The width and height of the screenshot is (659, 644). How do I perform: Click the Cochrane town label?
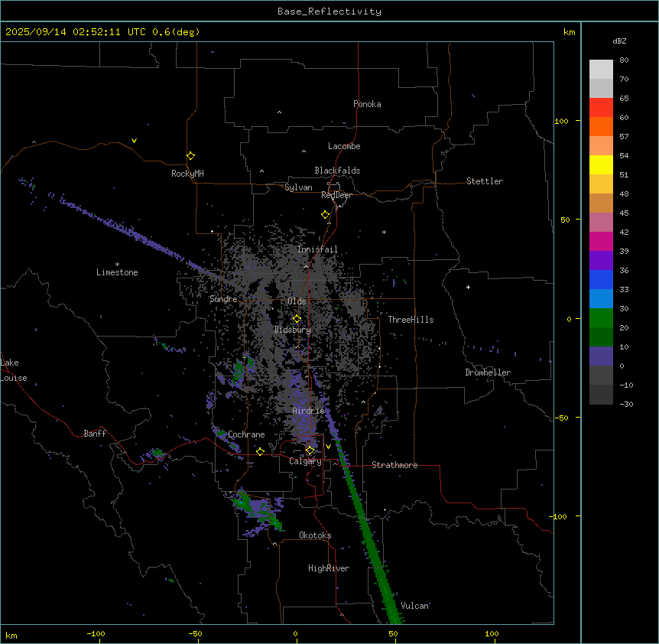click(x=246, y=434)
